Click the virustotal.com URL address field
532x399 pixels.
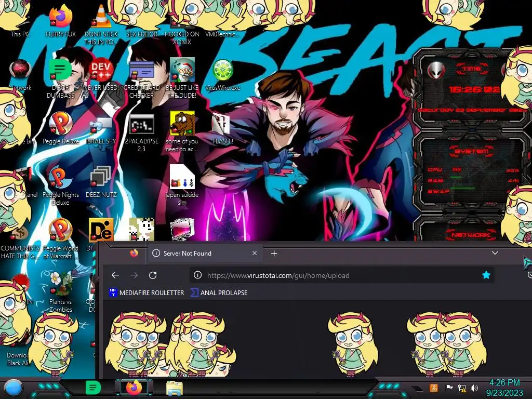(x=341, y=275)
